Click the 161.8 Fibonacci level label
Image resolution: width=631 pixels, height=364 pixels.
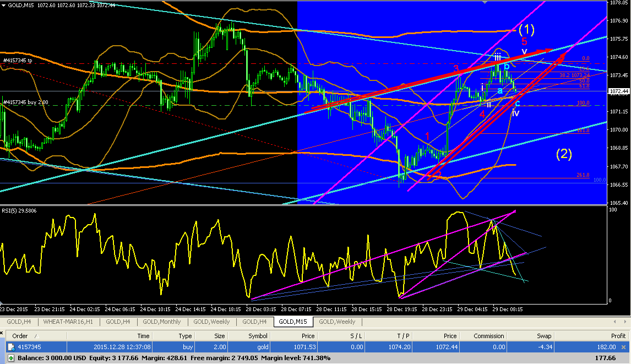point(583,131)
